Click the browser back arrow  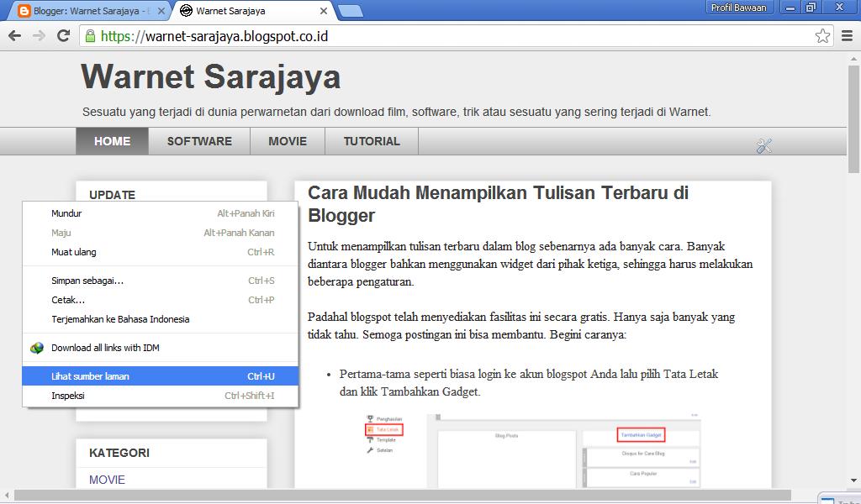15,36
